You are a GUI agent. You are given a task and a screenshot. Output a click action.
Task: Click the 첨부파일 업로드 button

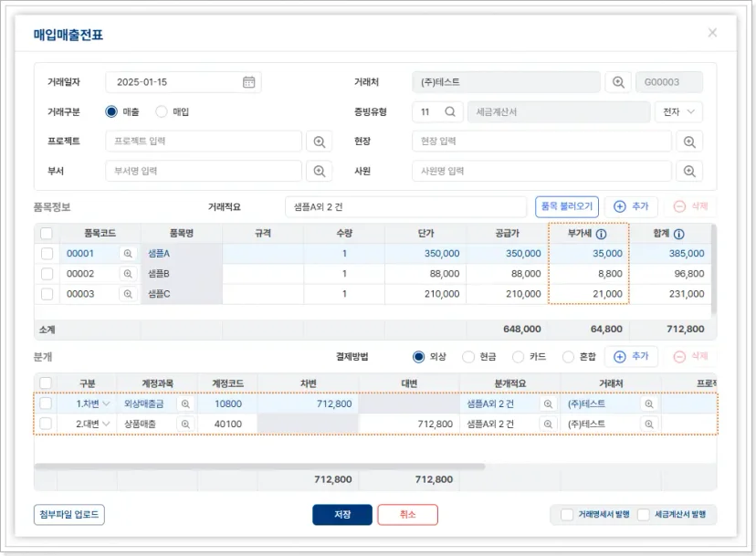point(69,515)
